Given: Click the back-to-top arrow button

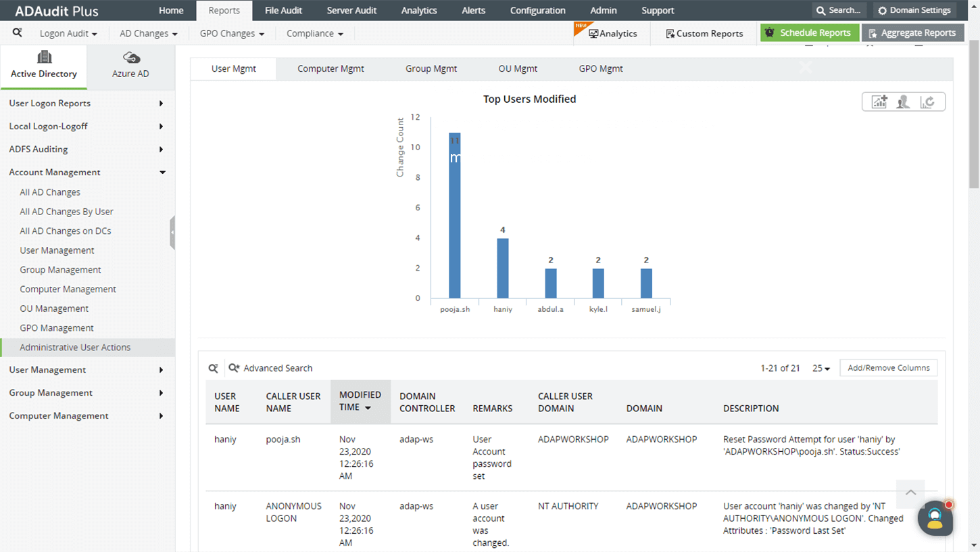Looking at the screenshot, I should tap(910, 492).
